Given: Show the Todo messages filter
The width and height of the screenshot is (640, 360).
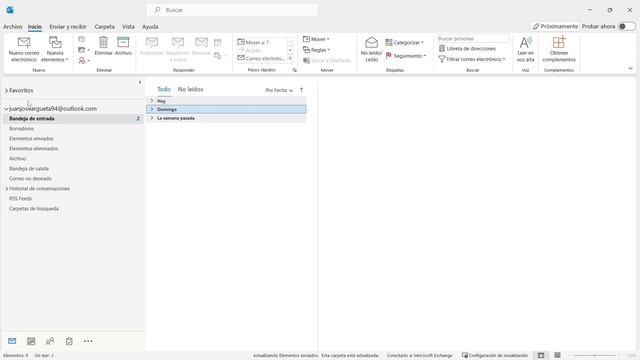Looking at the screenshot, I should coord(164,89).
